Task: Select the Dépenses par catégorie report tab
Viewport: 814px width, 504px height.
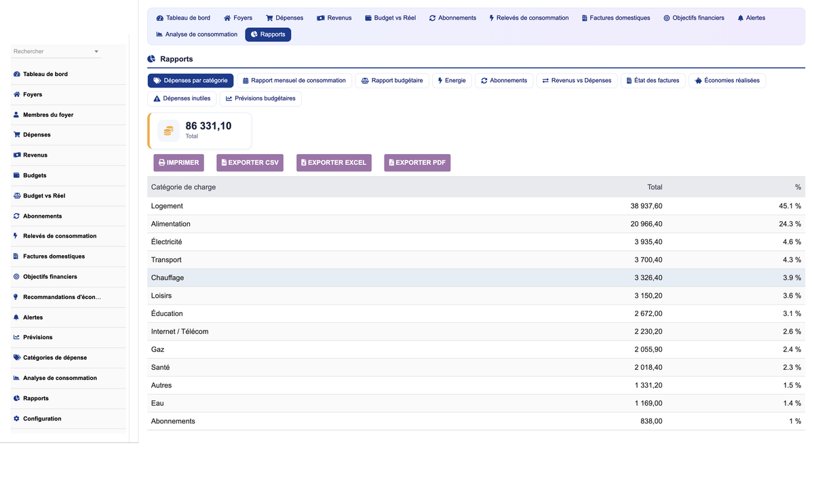Action: [x=191, y=81]
